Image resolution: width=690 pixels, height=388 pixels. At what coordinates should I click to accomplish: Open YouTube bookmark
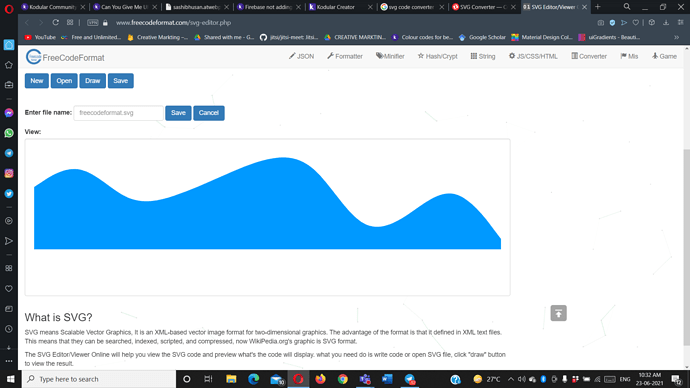[x=40, y=37]
